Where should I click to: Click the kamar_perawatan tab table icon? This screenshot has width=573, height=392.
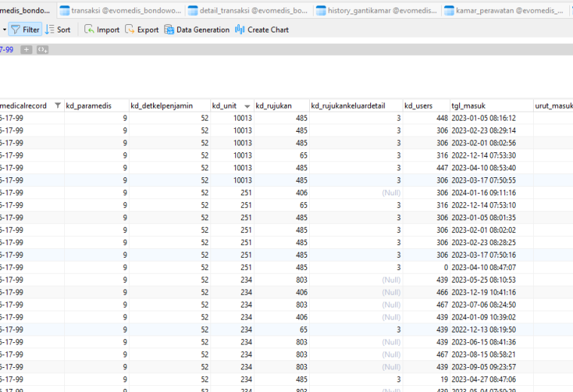[449, 11]
